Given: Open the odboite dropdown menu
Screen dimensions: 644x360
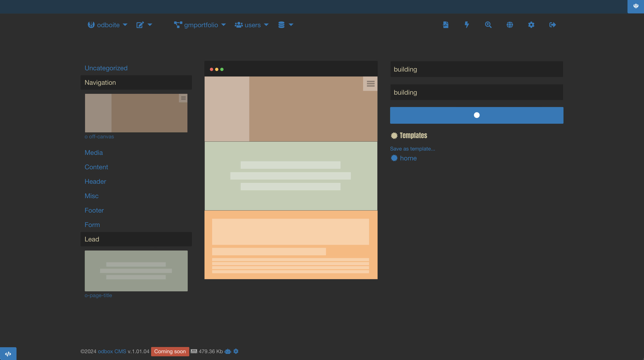Looking at the screenshot, I should (108, 25).
